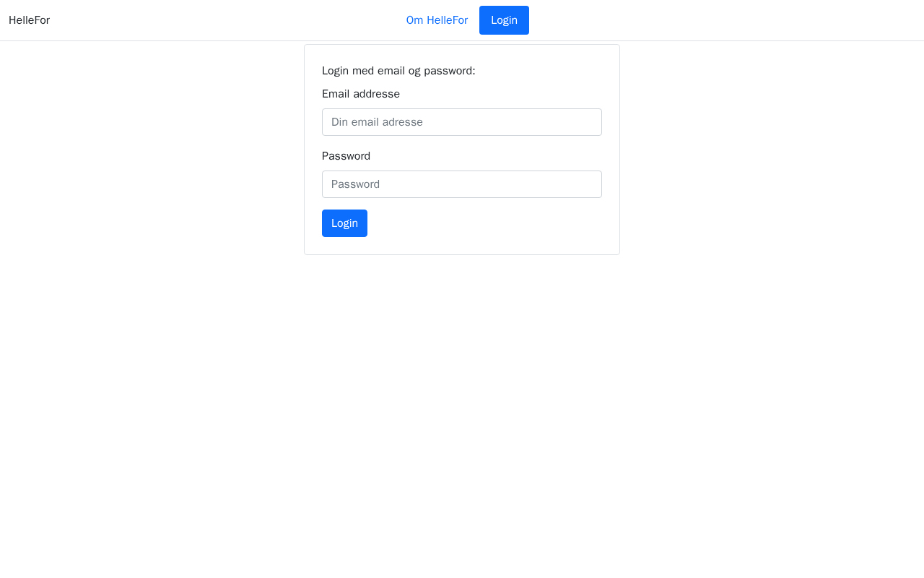
Task: Open the Om HelleFor page
Action: click(x=437, y=20)
